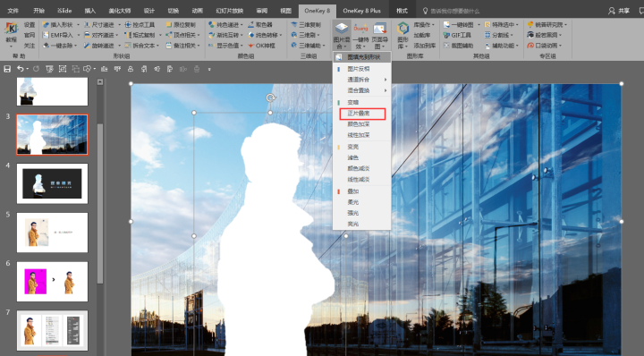
Task: Expand the 混合置换 submenu arrow
Action: coord(386,90)
